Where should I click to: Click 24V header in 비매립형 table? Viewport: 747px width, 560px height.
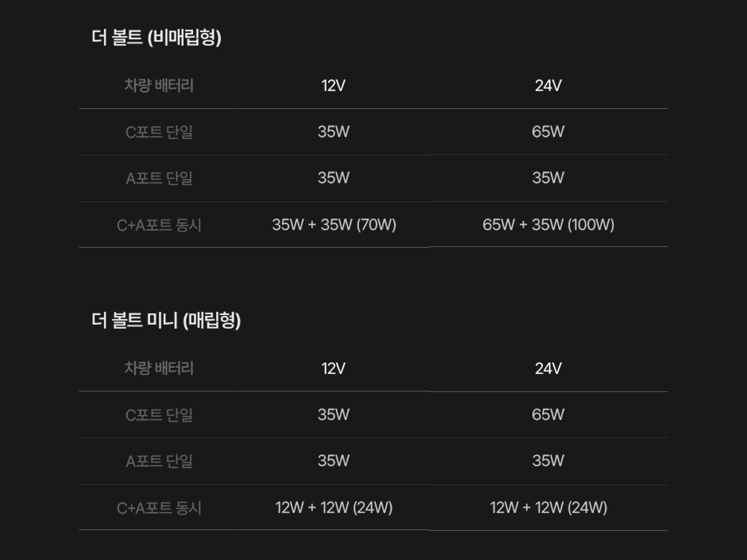click(x=548, y=85)
